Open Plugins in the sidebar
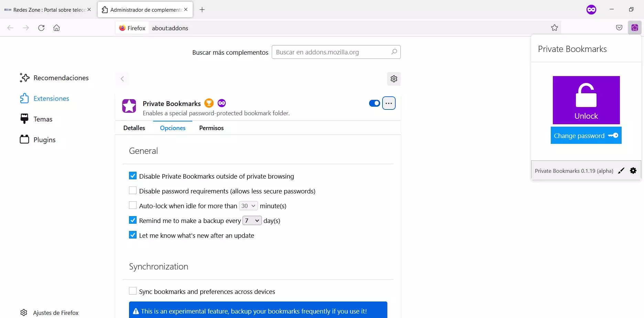 coord(38,140)
